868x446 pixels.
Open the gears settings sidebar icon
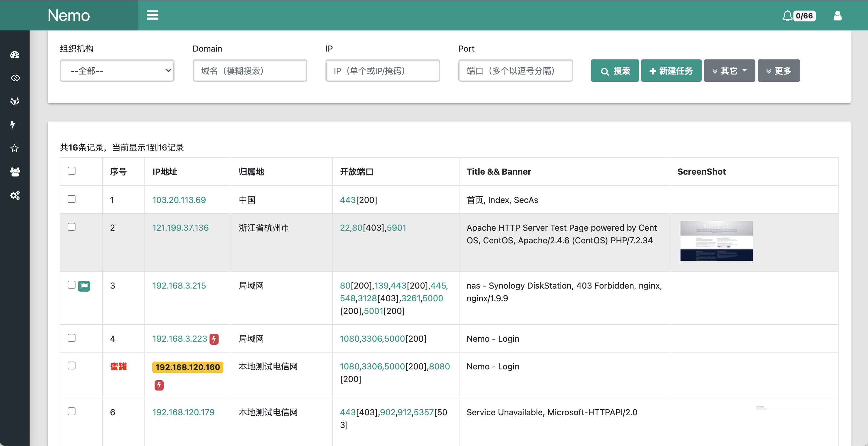pos(15,195)
